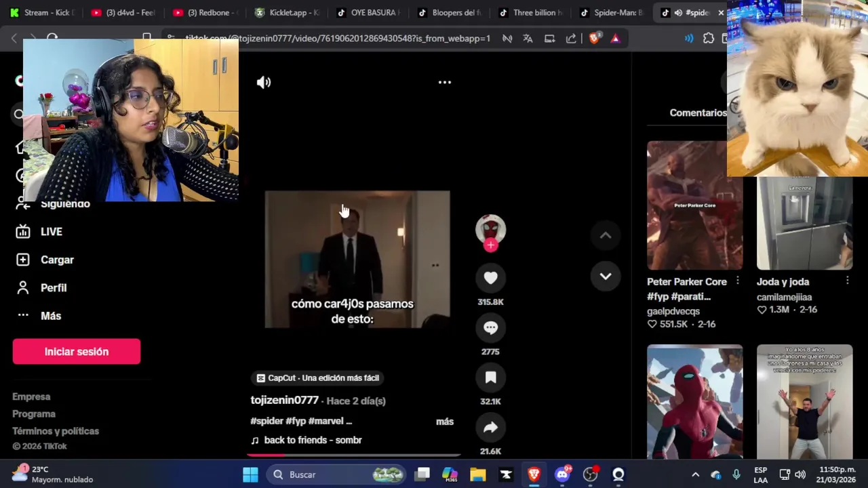Open Discord from the taskbar
868x488 pixels.
pyautogui.click(x=562, y=474)
